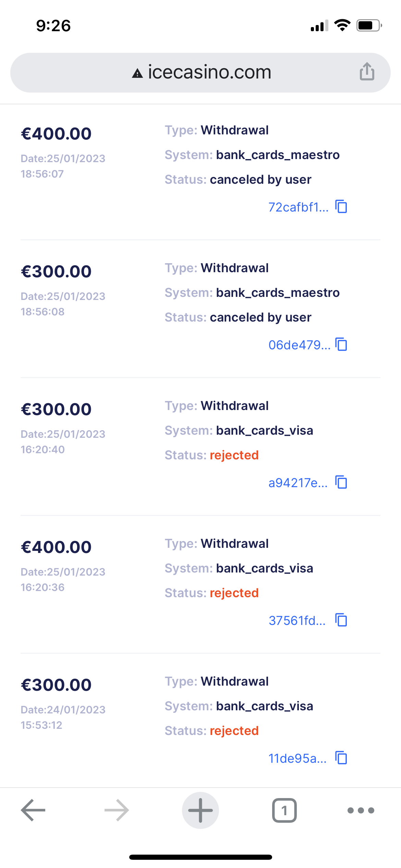Open transaction link 06de479...
This screenshot has width=401, height=868.
pyautogui.click(x=299, y=345)
